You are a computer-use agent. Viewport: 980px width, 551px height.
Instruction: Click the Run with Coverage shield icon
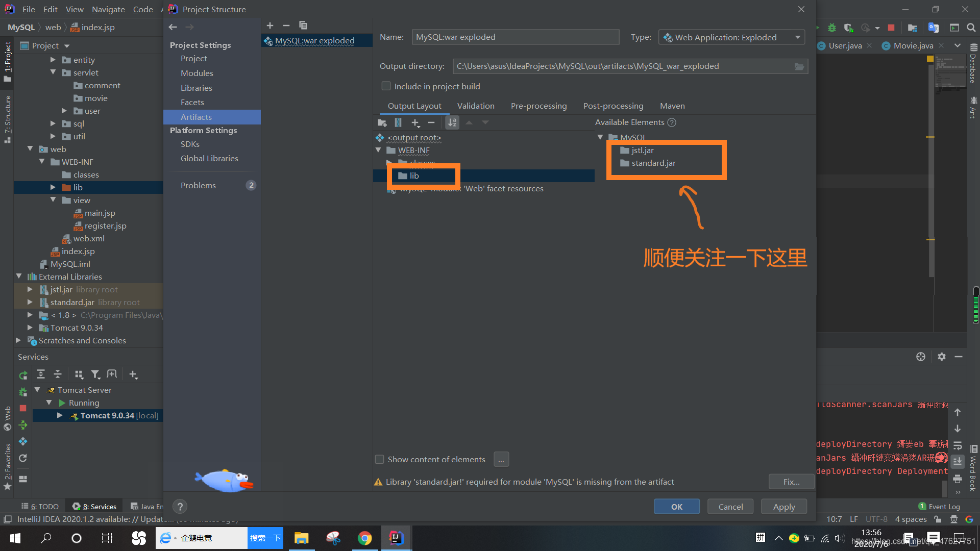[x=848, y=28]
